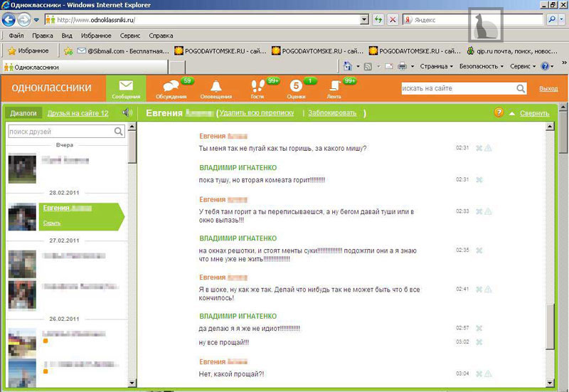Toggle the sound speaker icon
The image size is (569, 392).
coord(127,113)
